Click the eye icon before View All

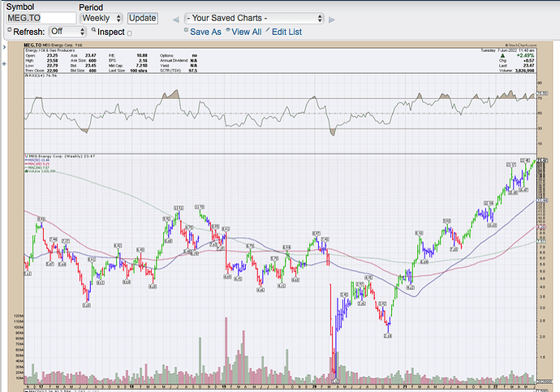tap(228, 30)
